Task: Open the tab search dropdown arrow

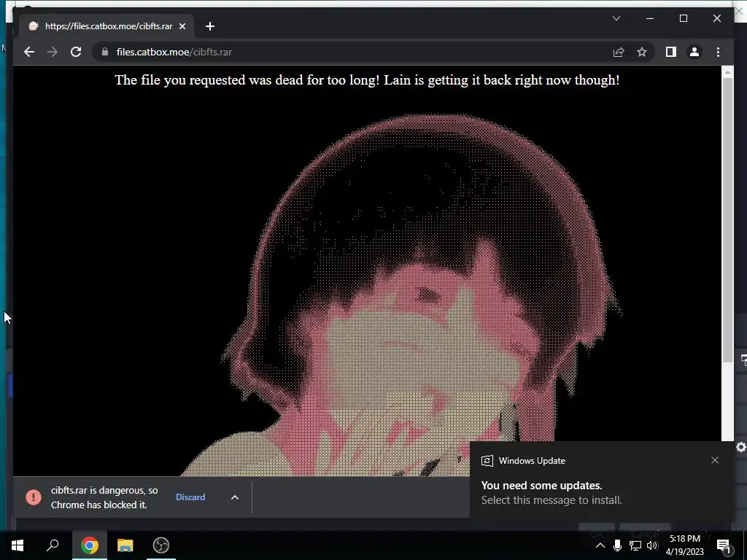Action: 616,18
